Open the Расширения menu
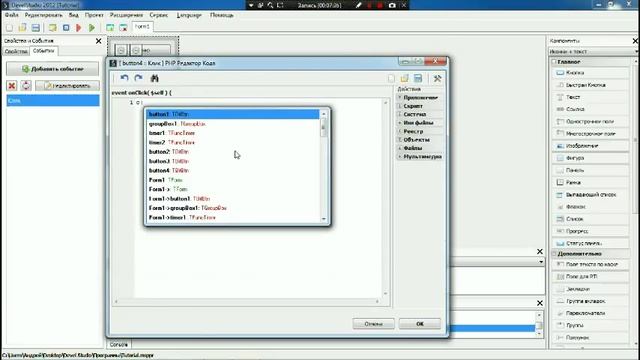 pyautogui.click(x=126, y=15)
